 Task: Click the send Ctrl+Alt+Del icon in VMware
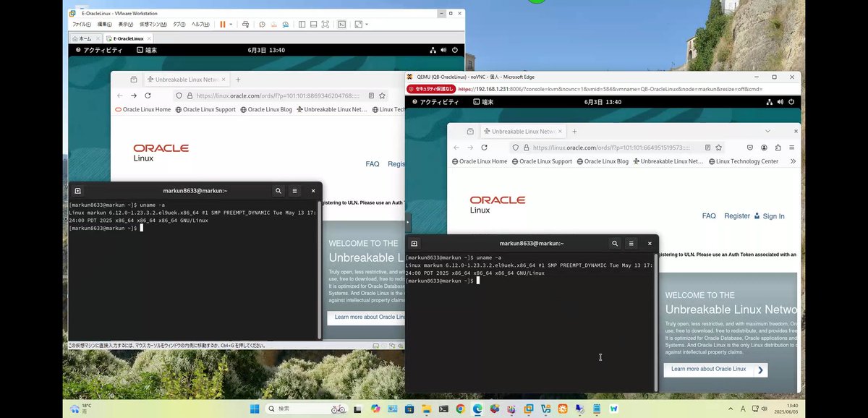pyautogui.click(x=245, y=25)
